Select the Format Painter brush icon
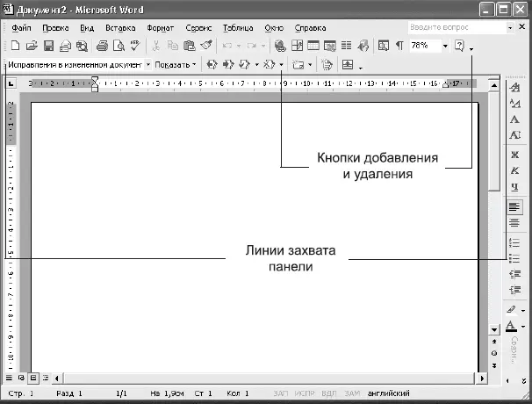 point(206,46)
